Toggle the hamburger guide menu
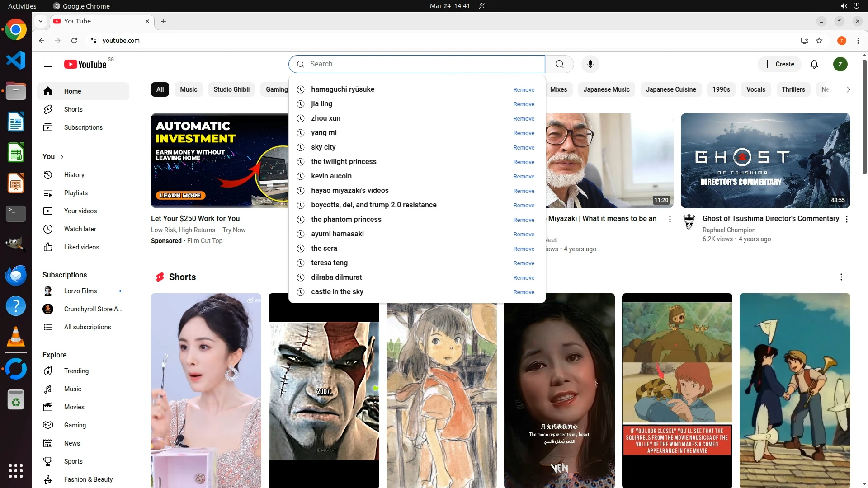Image resolution: width=868 pixels, height=488 pixels. (48, 64)
